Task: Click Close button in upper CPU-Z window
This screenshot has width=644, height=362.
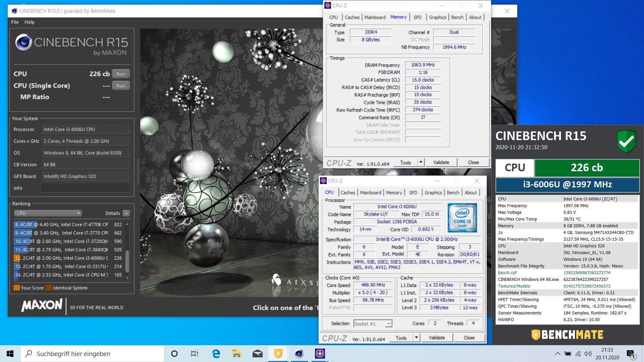Action: pos(473,163)
